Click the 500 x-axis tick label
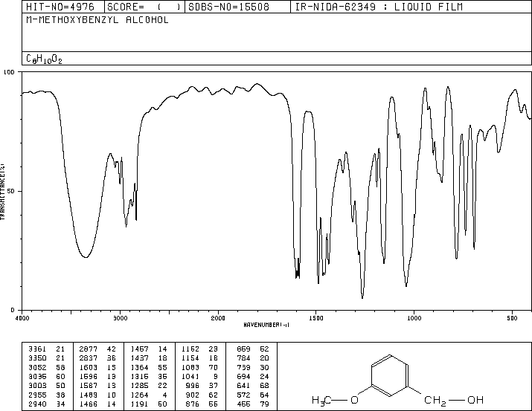532x411 pixels. pyautogui.click(x=513, y=318)
